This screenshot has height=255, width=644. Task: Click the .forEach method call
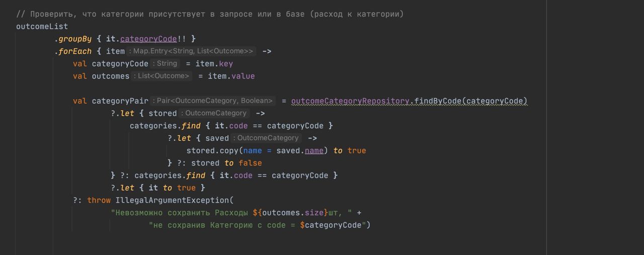(x=73, y=51)
